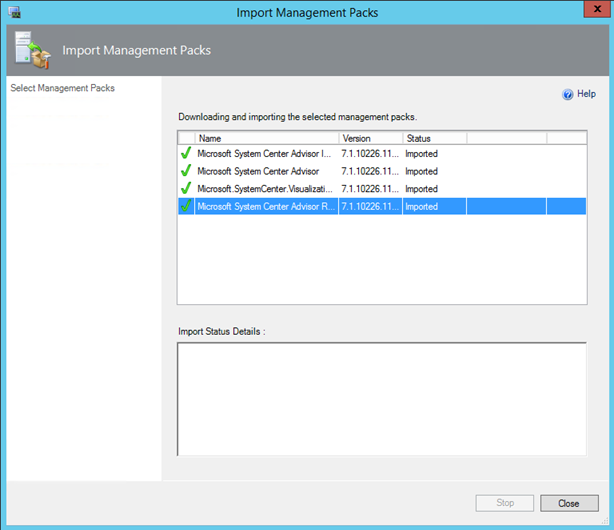Sort by the Name column header
Screen dimensions: 614x530
tap(267, 138)
